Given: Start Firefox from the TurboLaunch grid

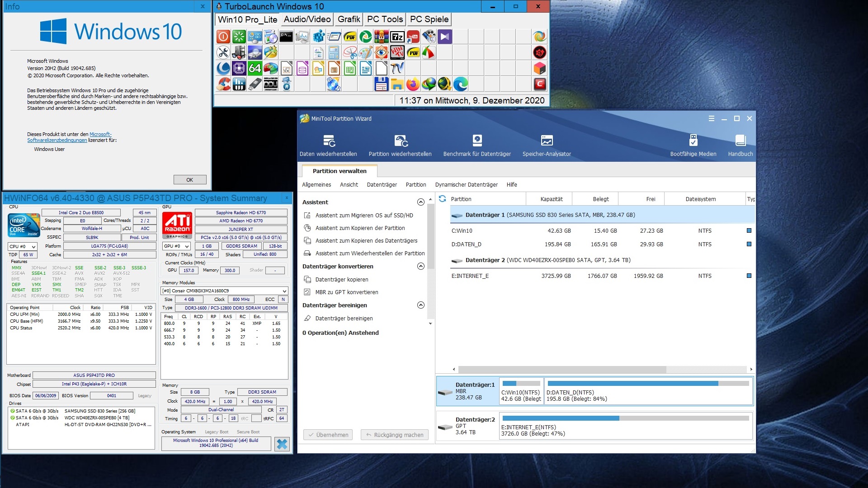Looking at the screenshot, I should (x=413, y=84).
